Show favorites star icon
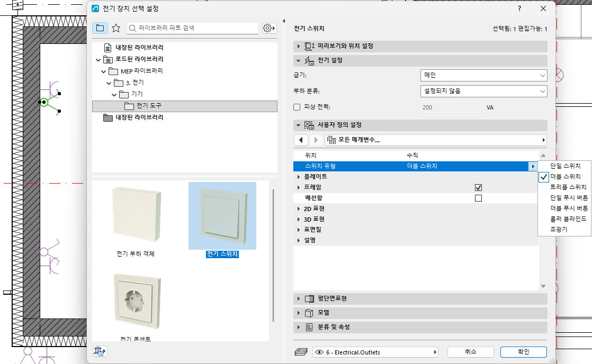This screenshot has width=592, height=364. pos(116,28)
